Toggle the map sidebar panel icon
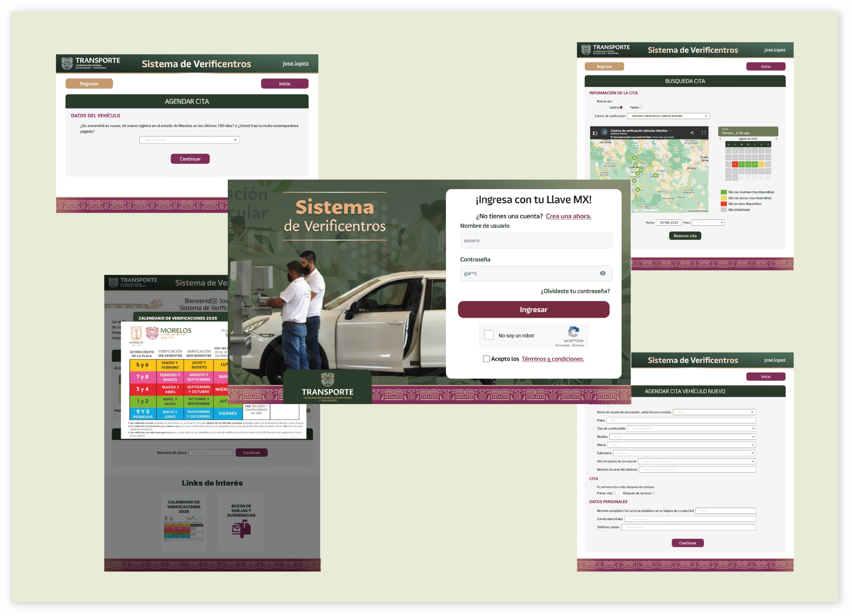 pyautogui.click(x=595, y=133)
